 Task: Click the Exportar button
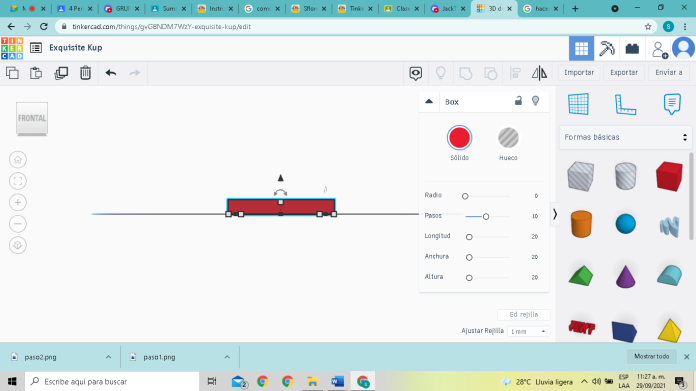click(624, 72)
